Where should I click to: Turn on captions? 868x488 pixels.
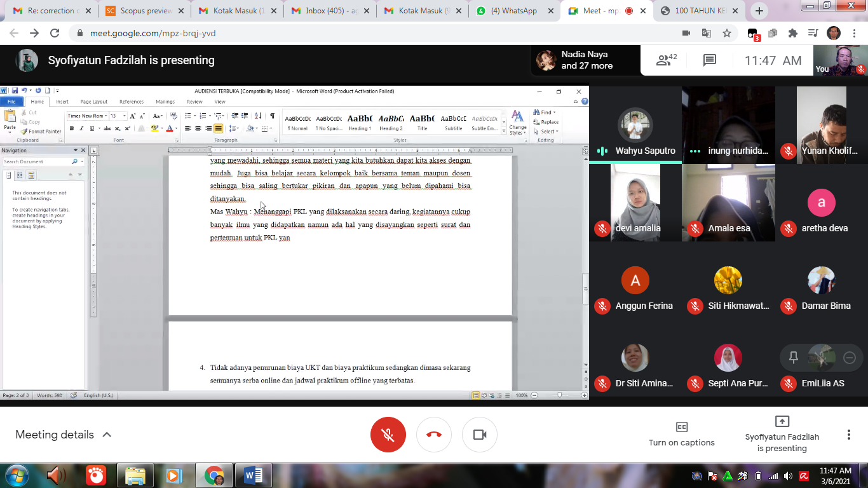pyautogui.click(x=681, y=434)
